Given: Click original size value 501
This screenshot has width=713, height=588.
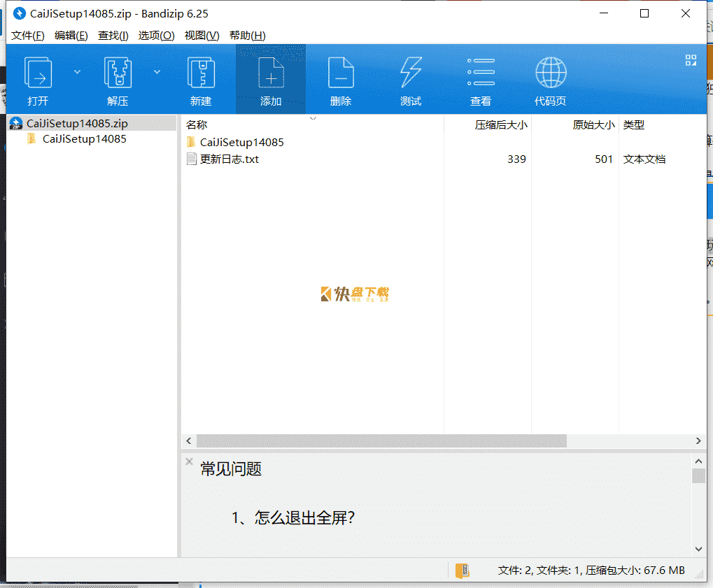Looking at the screenshot, I should point(604,159).
